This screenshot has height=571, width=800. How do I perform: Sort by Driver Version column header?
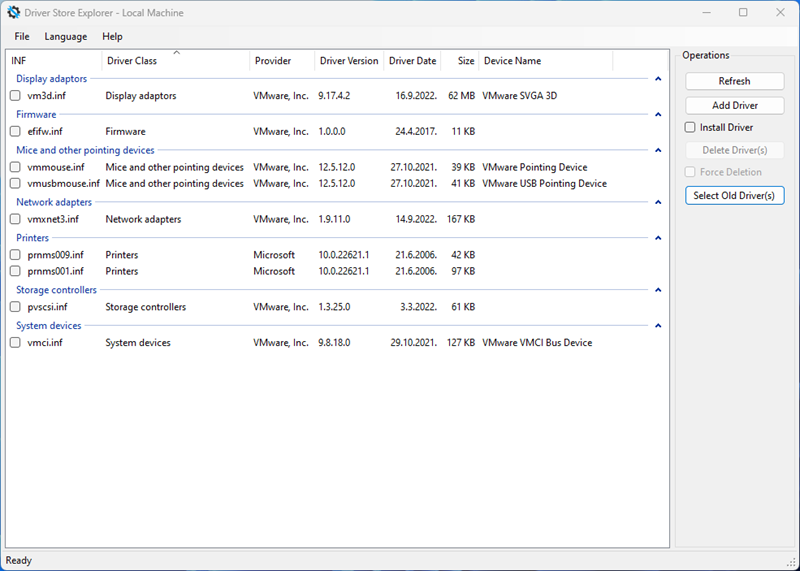click(x=349, y=61)
